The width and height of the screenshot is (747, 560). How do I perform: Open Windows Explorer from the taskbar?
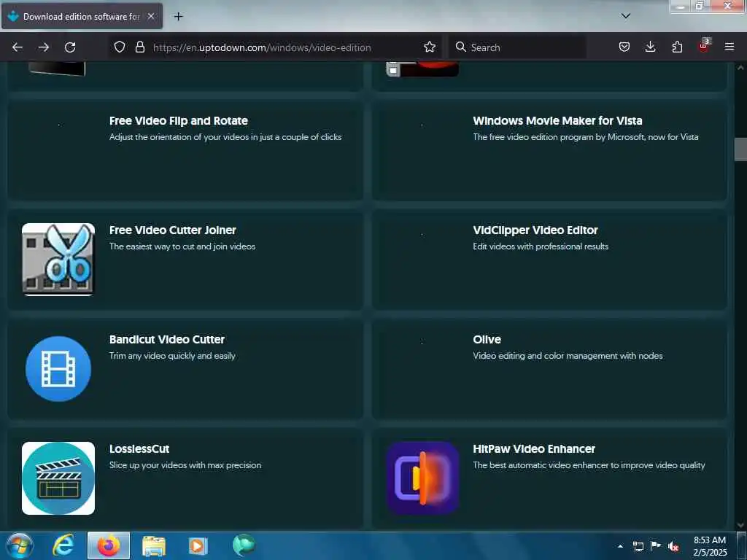coord(154,545)
